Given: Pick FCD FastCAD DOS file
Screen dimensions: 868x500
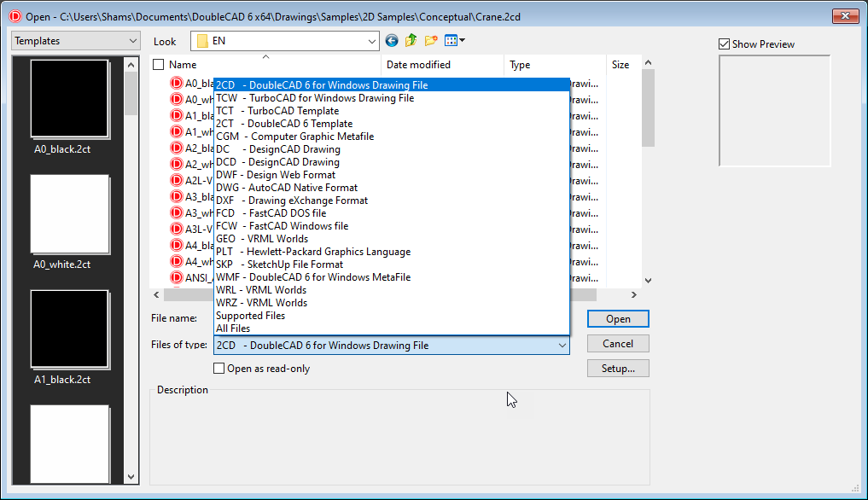Looking at the screenshot, I should (392, 212).
